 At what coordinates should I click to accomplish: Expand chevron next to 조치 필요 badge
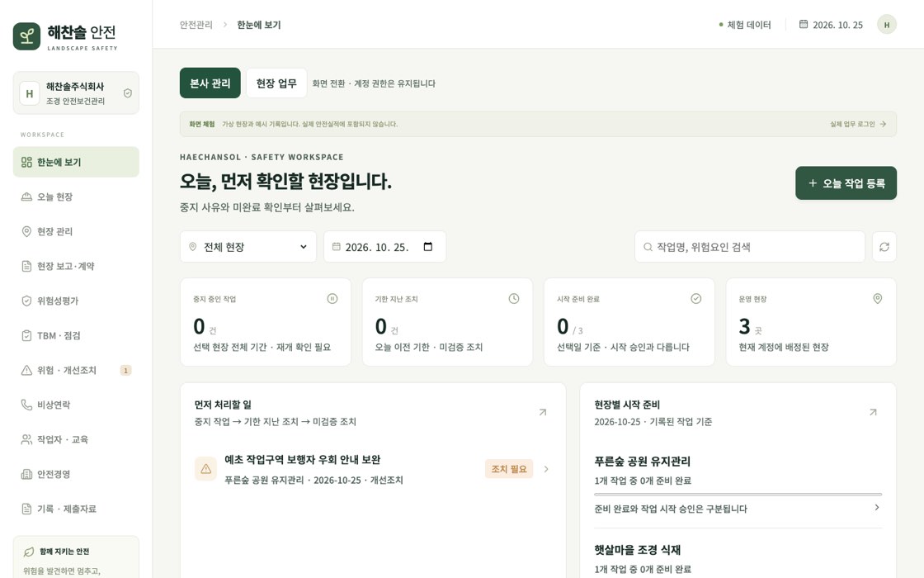(546, 469)
